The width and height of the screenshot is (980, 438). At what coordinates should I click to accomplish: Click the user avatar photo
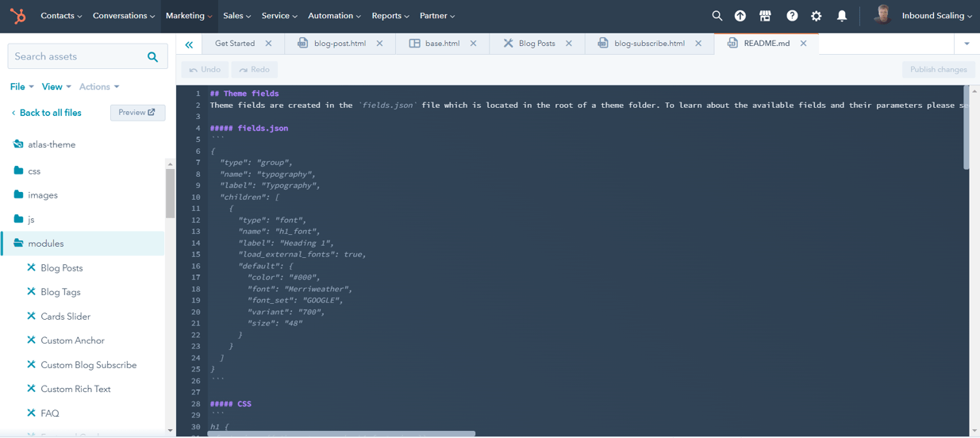(882, 15)
